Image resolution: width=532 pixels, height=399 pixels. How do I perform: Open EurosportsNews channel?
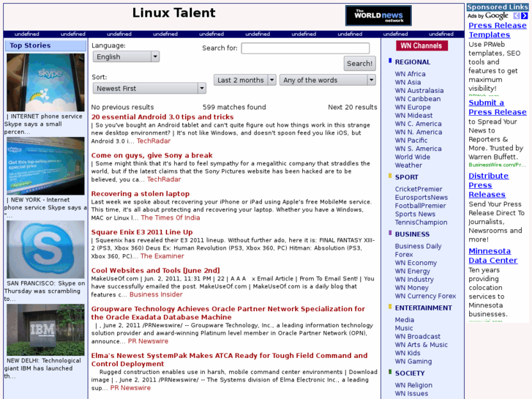tap(421, 197)
